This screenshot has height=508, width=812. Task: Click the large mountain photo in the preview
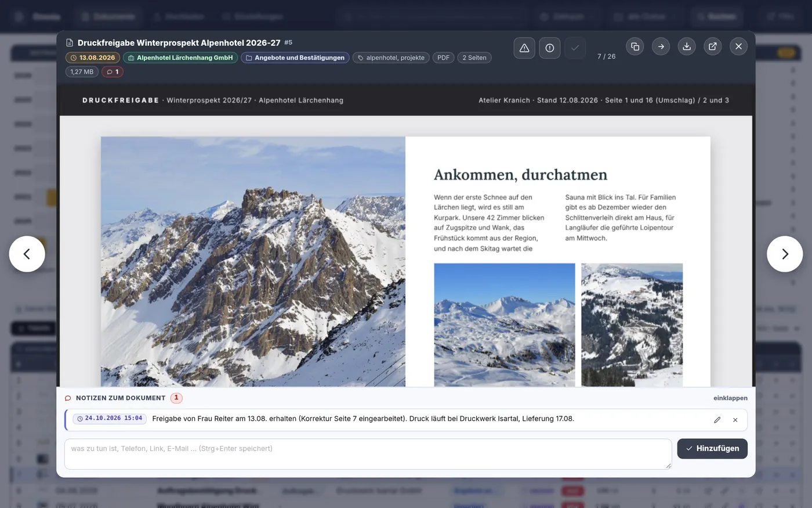[253, 261]
